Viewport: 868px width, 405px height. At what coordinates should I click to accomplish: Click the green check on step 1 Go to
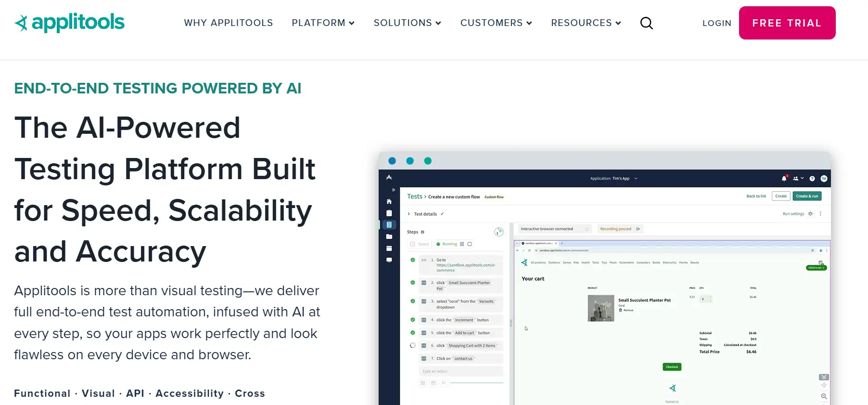click(413, 260)
